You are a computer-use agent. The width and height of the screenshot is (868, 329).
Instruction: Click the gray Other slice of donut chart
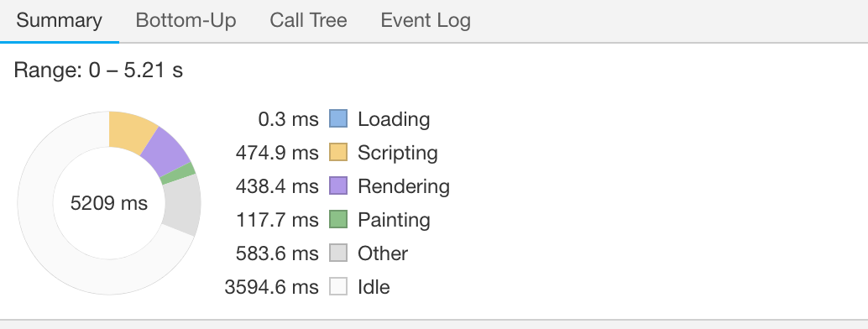(181, 205)
